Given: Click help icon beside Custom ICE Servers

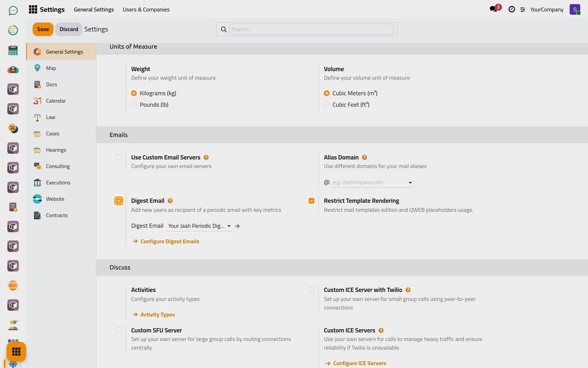Looking at the screenshot, I should click(381, 330).
